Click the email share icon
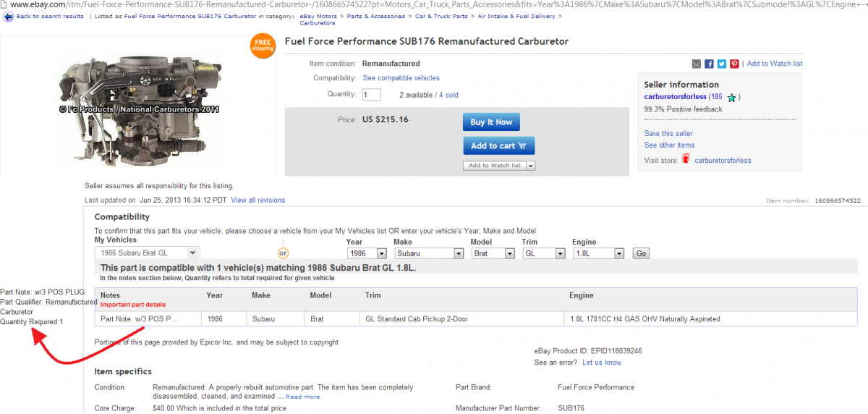The image size is (868, 414). tap(697, 64)
